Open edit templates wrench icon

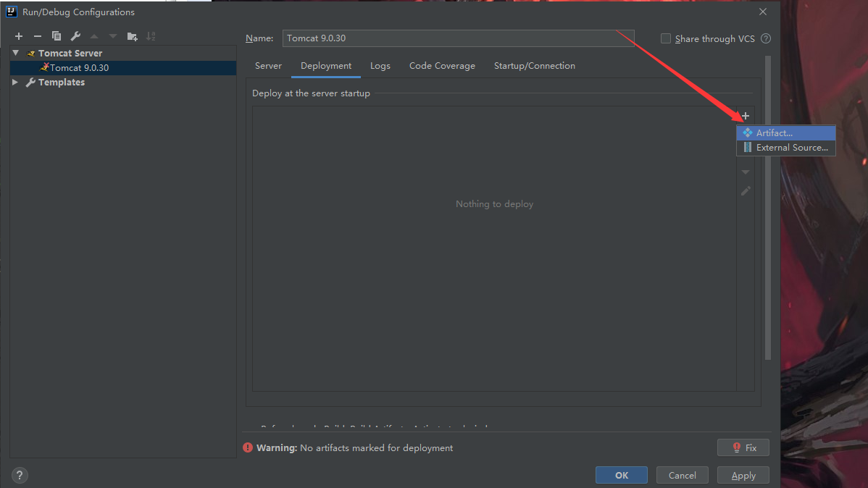(x=75, y=36)
